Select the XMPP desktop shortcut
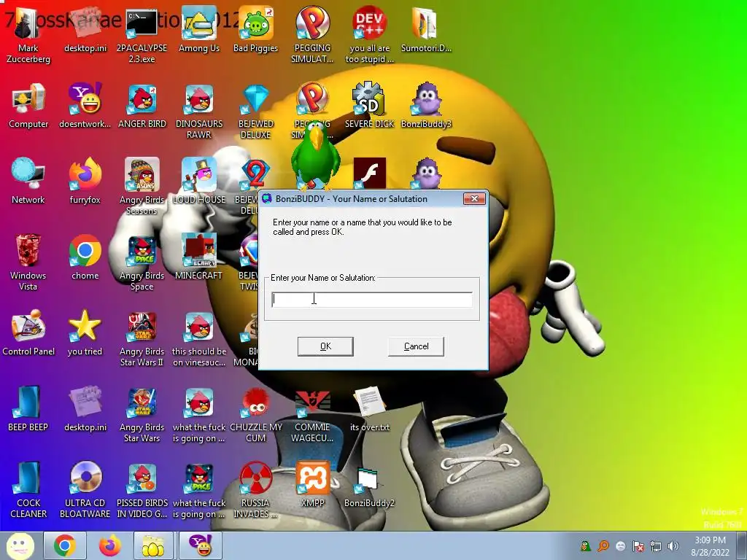 [312, 484]
